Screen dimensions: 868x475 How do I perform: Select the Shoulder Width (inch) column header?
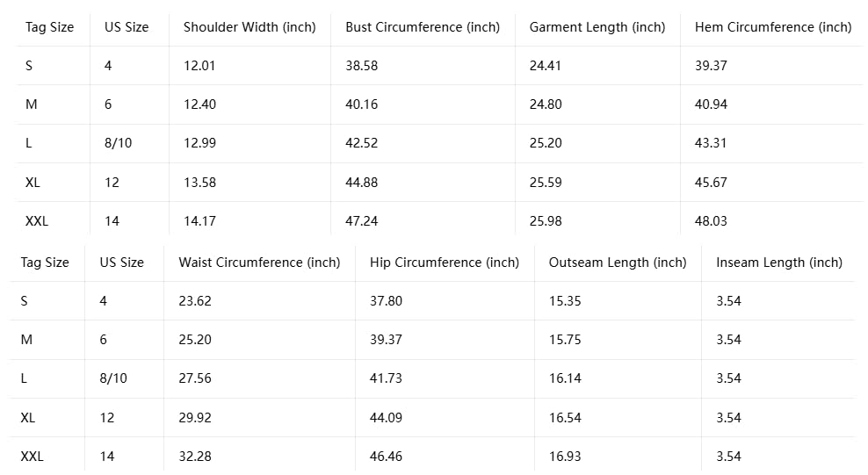tap(250, 27)
